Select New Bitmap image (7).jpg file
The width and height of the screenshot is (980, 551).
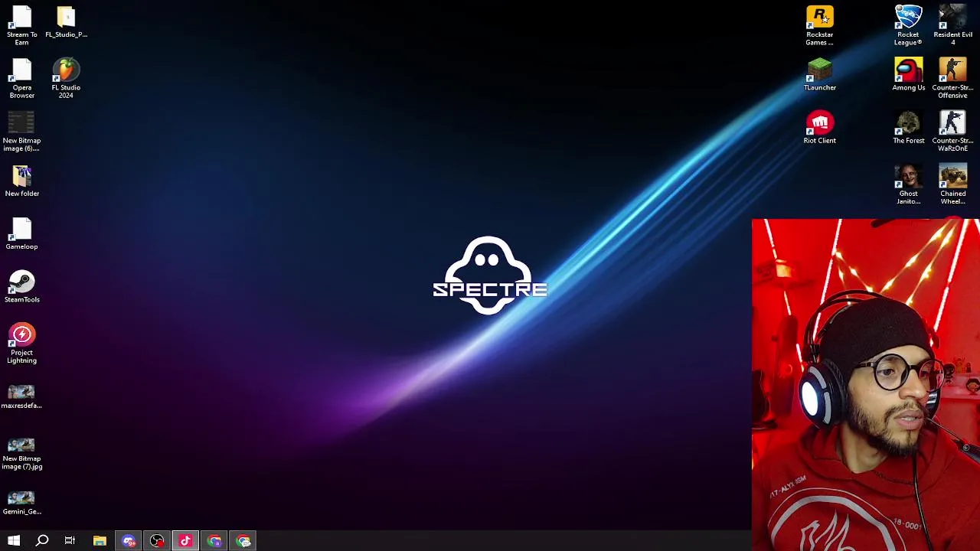[x=21, y=453]
